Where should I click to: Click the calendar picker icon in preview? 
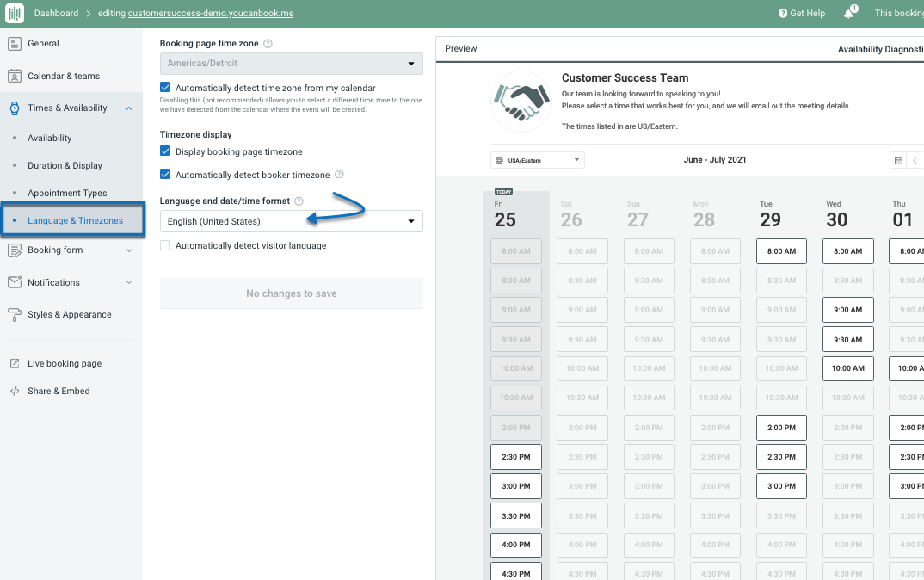[898, 160]
